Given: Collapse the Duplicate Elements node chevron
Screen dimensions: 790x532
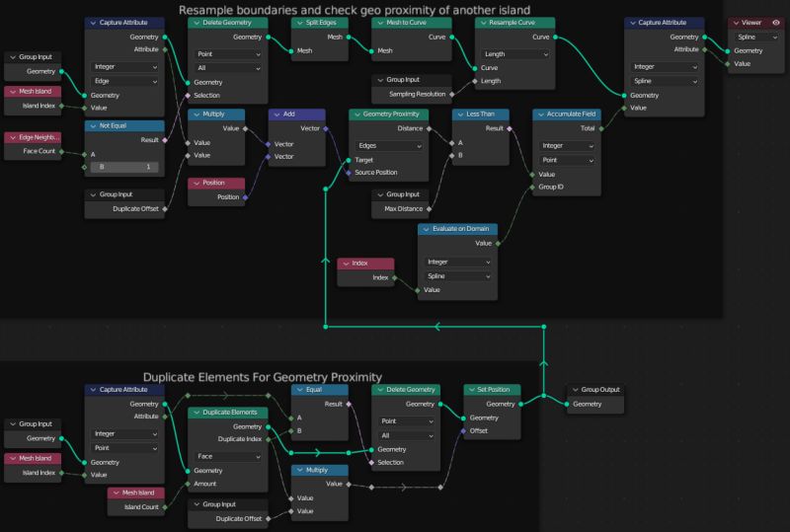Looking at the screenshot, I should [x=197, y=413].
